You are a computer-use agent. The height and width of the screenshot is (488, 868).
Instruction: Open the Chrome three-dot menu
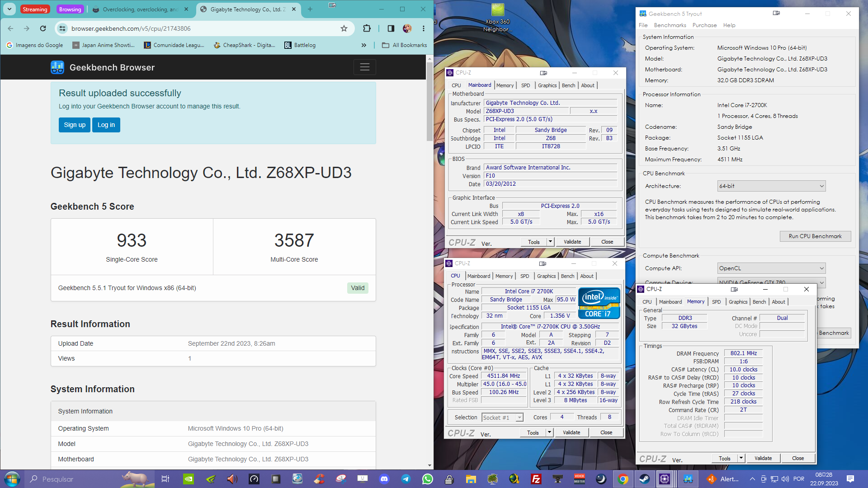pyautogui.click(x=424, y=28)
